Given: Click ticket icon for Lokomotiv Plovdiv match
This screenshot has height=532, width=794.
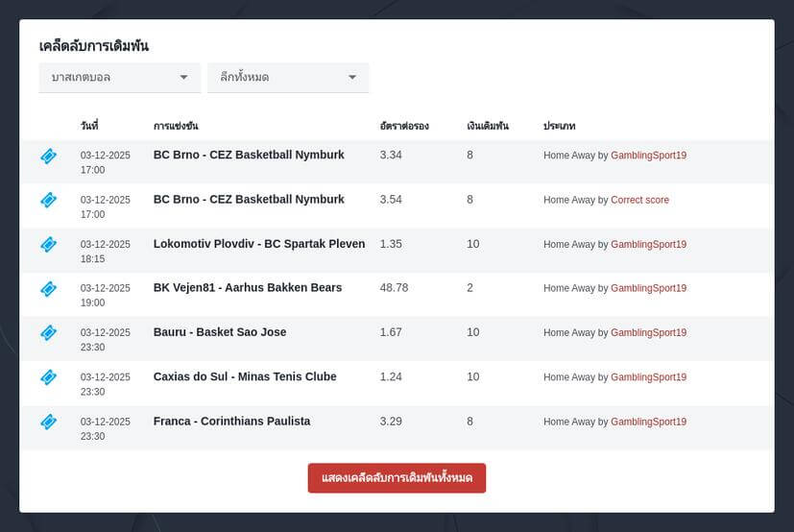Looking at the screenshot, I should 49,245.
